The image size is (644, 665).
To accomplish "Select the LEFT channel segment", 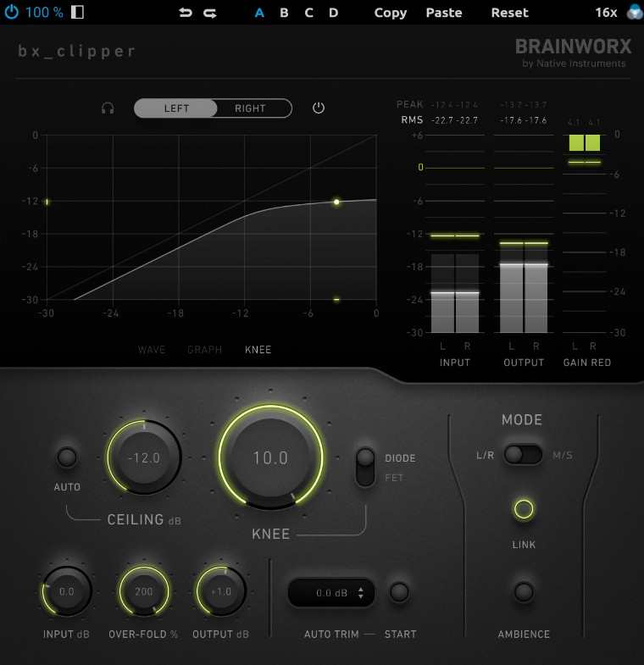I will point(175,108).
